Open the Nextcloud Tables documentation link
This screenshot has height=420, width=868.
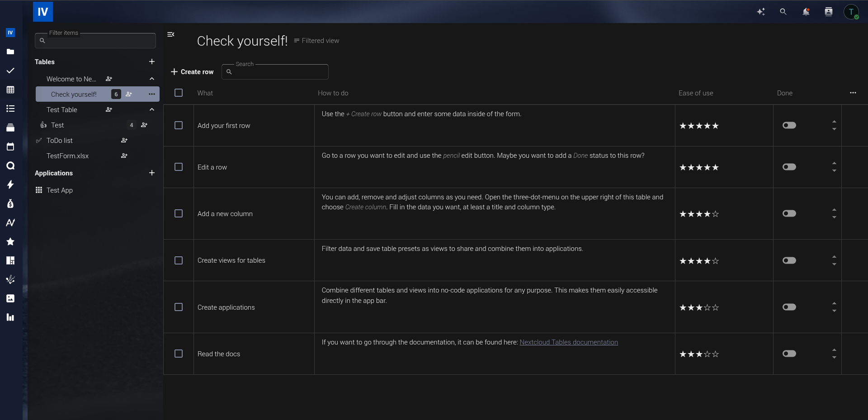(x=568, y=342)
